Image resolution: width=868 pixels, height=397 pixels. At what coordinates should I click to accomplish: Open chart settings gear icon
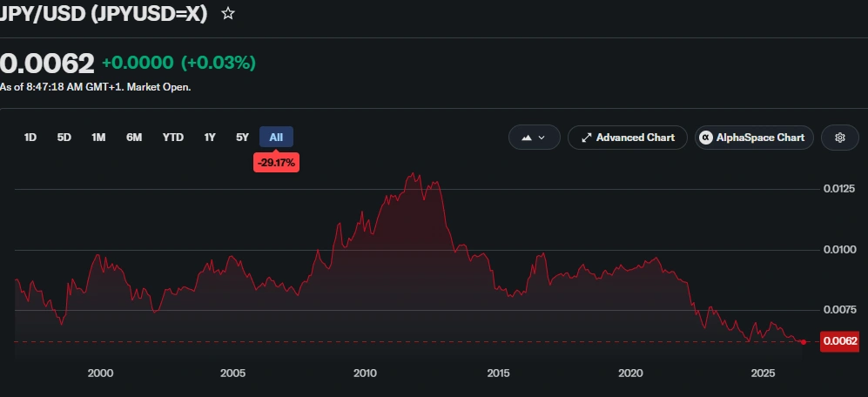(840, 138)
